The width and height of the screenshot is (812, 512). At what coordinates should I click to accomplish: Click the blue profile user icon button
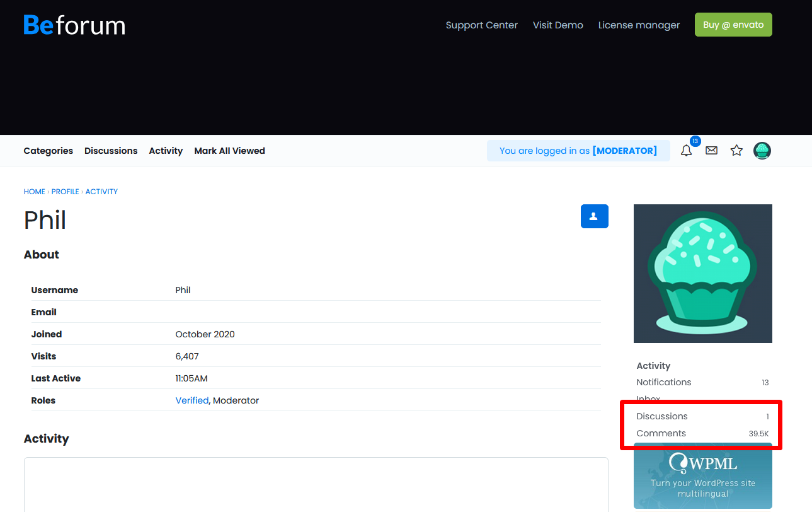coord(594,216)
